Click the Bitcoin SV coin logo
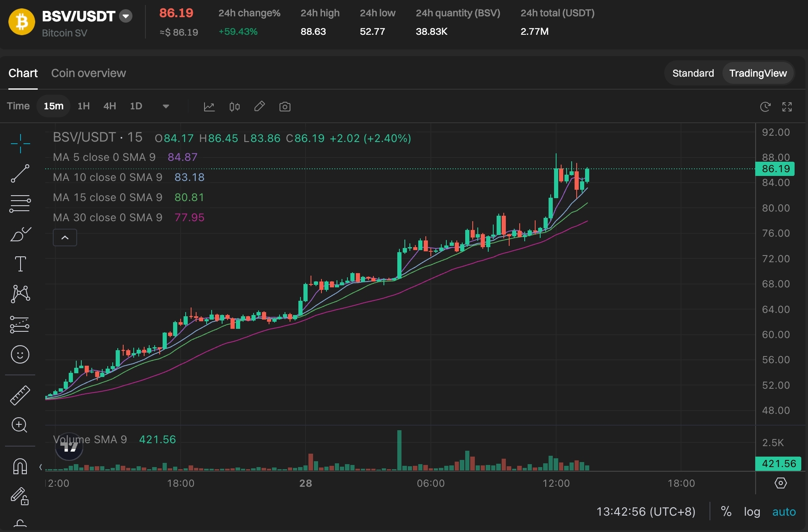 click(x=22, y=22)
